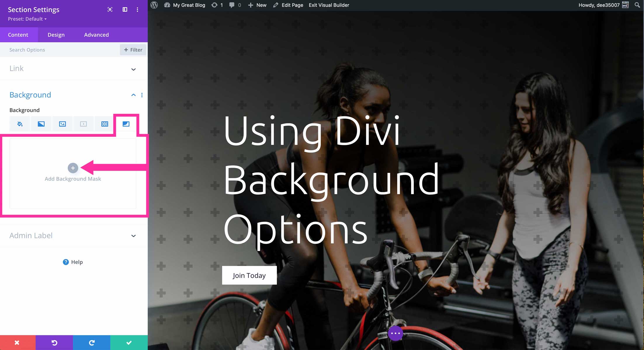Click the Add Background Mask button
This screenshot has height=350, width=644.
(x=72, y=168)
